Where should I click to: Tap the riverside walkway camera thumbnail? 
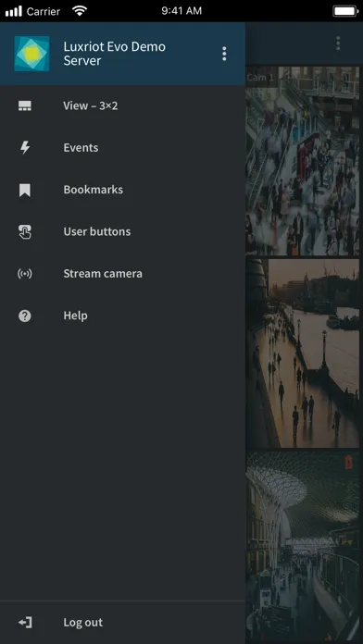click(x=303, y=353)
